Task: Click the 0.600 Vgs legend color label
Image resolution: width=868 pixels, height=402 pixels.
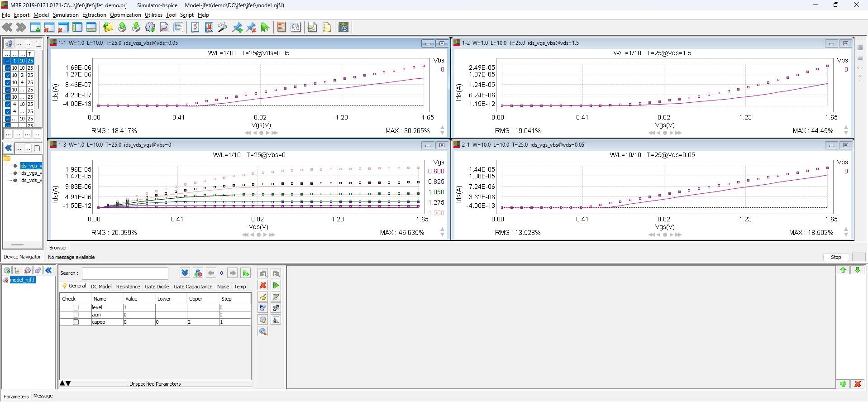Action: point(436,171)
